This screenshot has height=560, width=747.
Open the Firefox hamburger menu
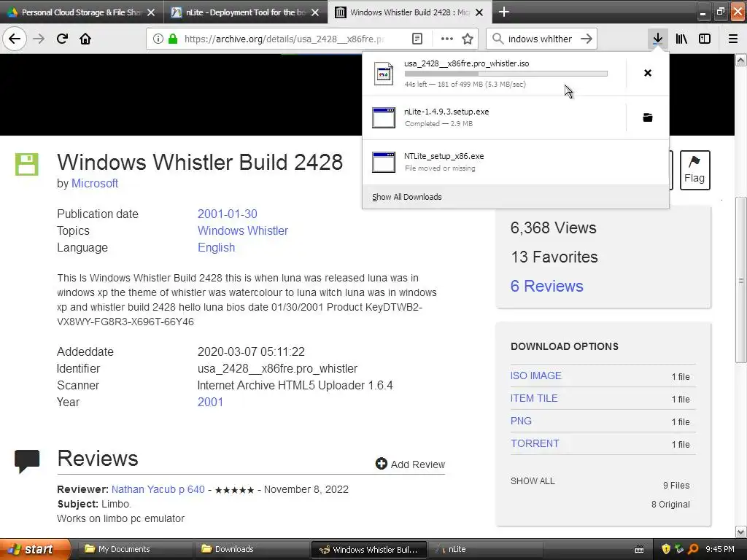coord(733,39)
